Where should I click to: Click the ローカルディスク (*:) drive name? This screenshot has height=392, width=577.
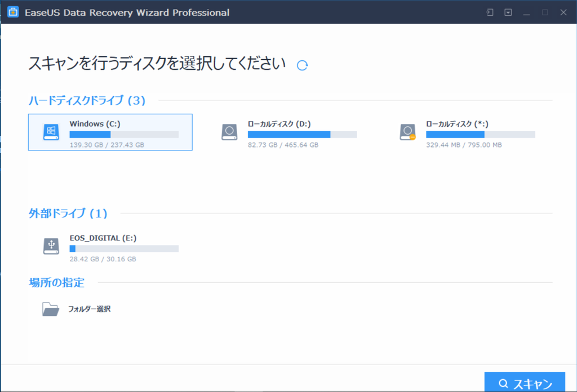[458, 124]
